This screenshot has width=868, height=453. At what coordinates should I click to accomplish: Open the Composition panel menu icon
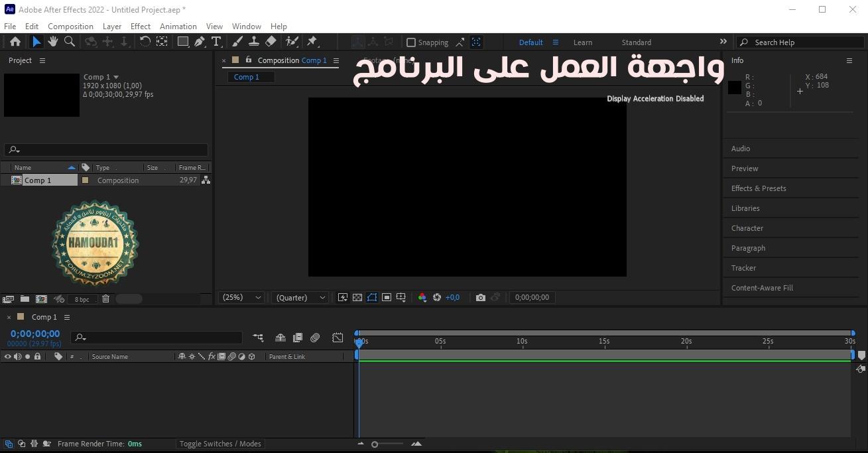pyautogui.click(x=336, y=60)
